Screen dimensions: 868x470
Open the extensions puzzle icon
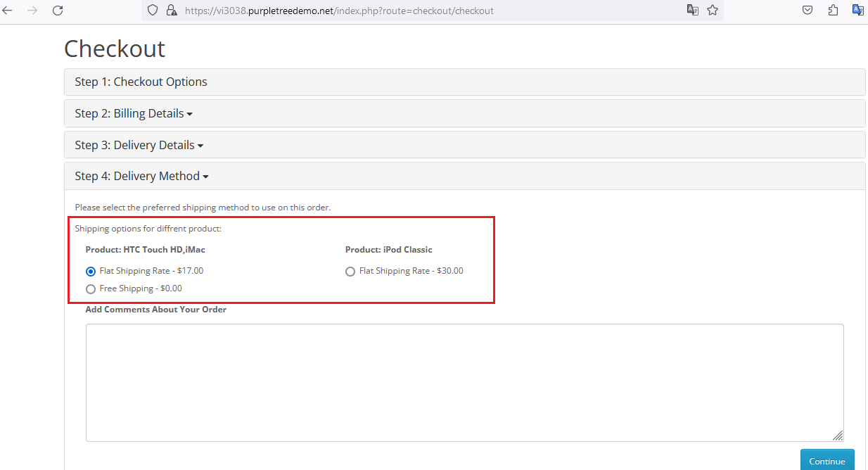coord(833,11)
